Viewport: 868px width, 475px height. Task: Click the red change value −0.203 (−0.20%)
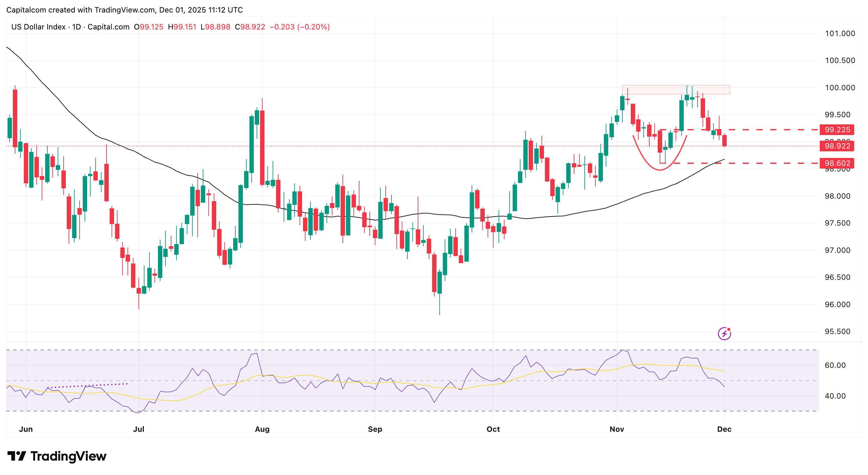(299, 27)
